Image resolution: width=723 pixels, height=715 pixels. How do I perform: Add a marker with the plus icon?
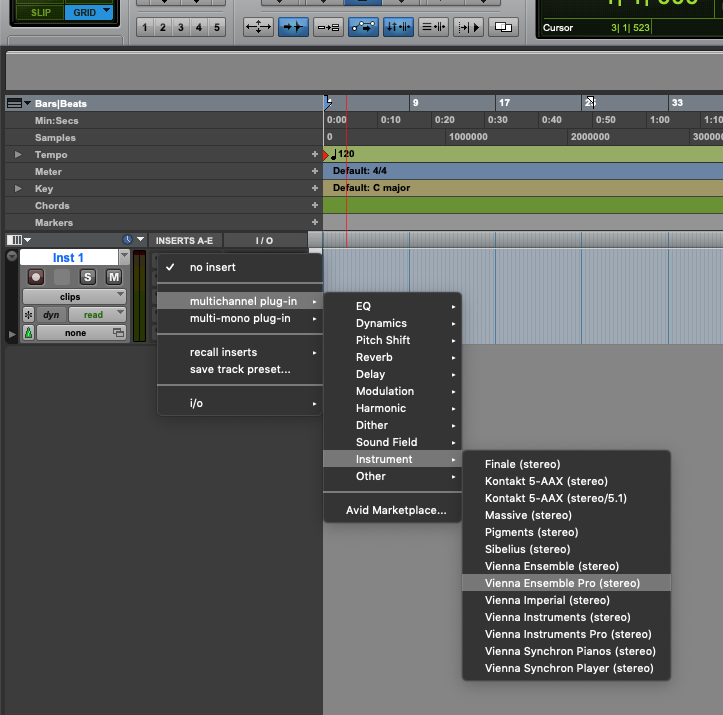click(x=315, y=222)
